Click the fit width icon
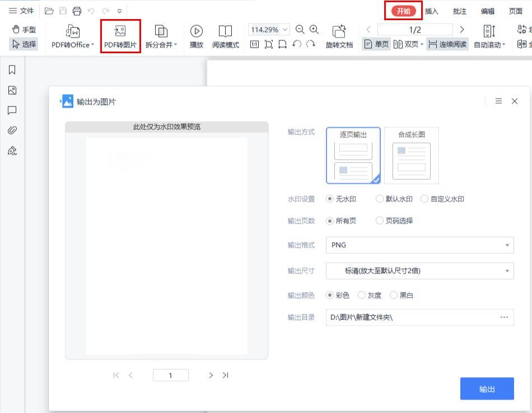The height and width of the screenshot is (413, 532). [x=282, y=44]
